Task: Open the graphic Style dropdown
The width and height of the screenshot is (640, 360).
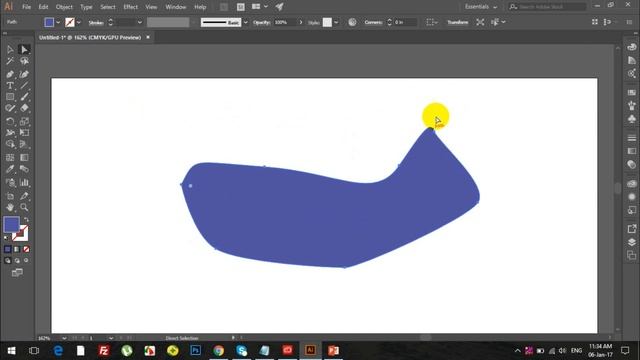Action: point(336,22)
